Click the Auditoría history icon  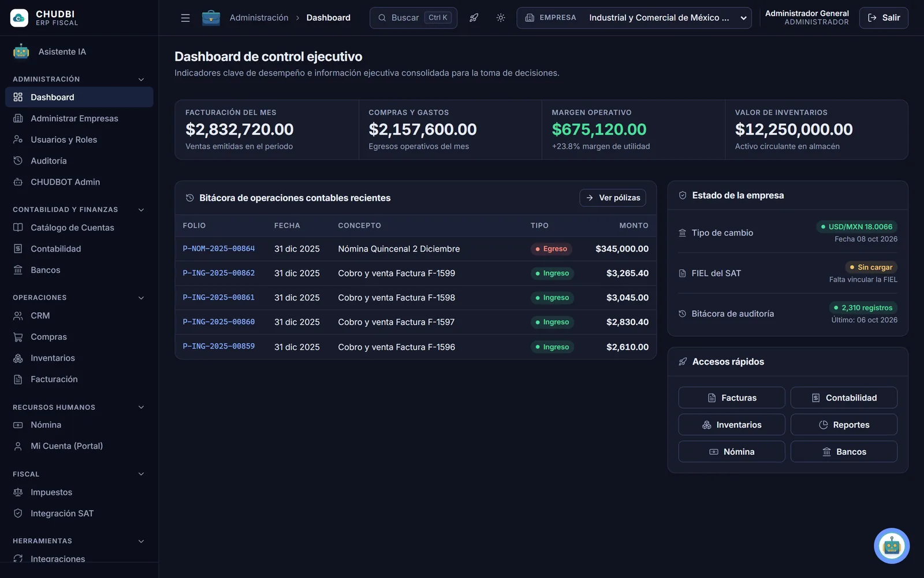point(18,161)
